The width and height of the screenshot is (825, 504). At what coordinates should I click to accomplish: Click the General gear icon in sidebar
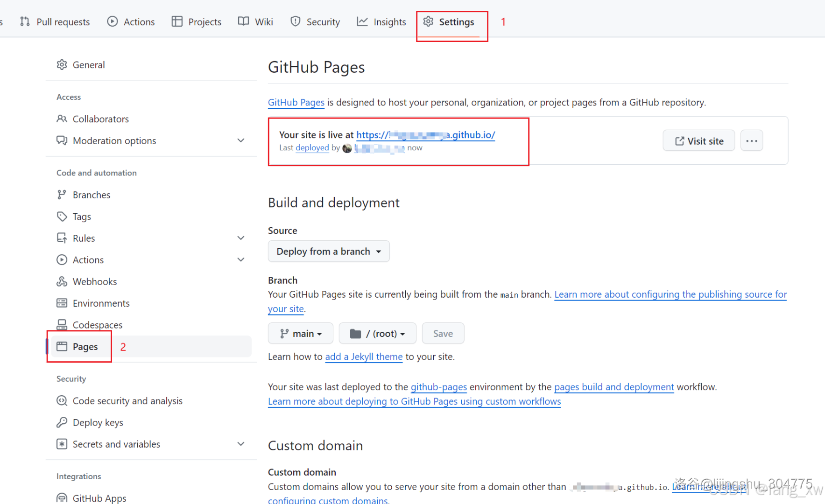point(62,65)
